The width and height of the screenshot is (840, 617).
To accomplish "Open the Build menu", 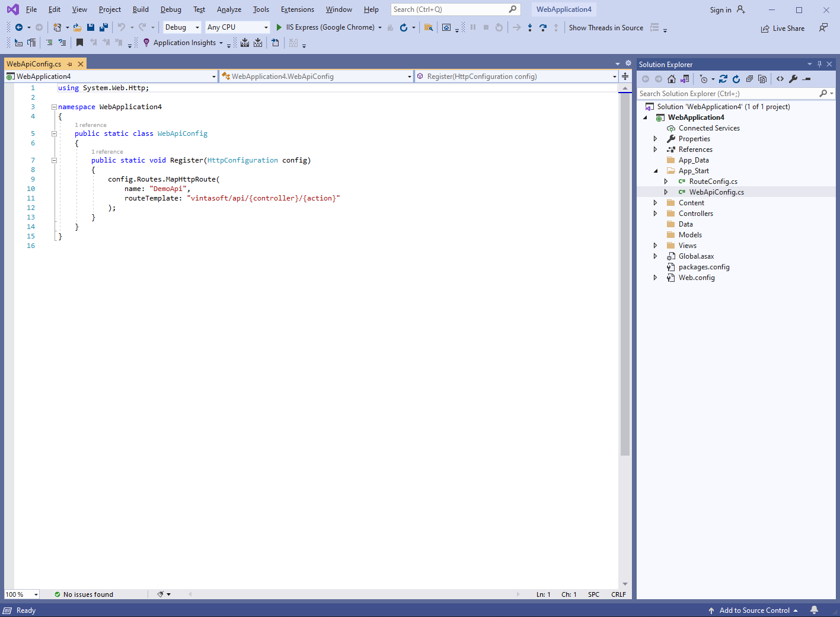I will [140, 9].
